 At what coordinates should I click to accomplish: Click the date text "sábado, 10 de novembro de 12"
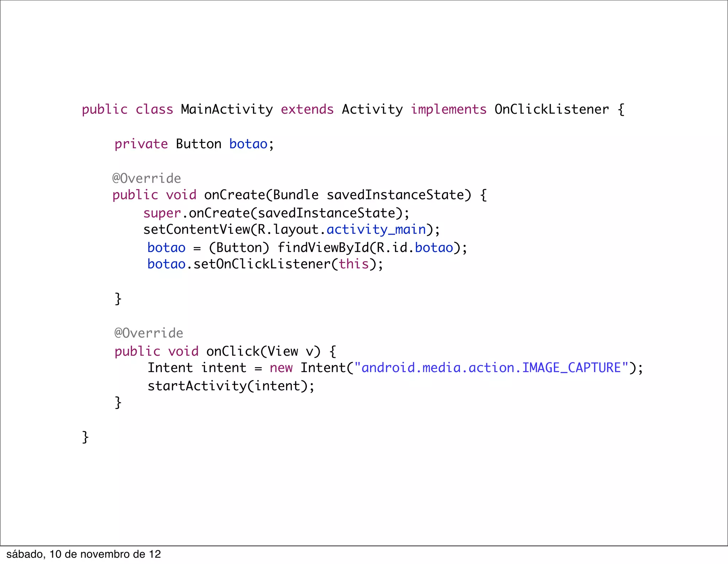click(x=84, y=554)
